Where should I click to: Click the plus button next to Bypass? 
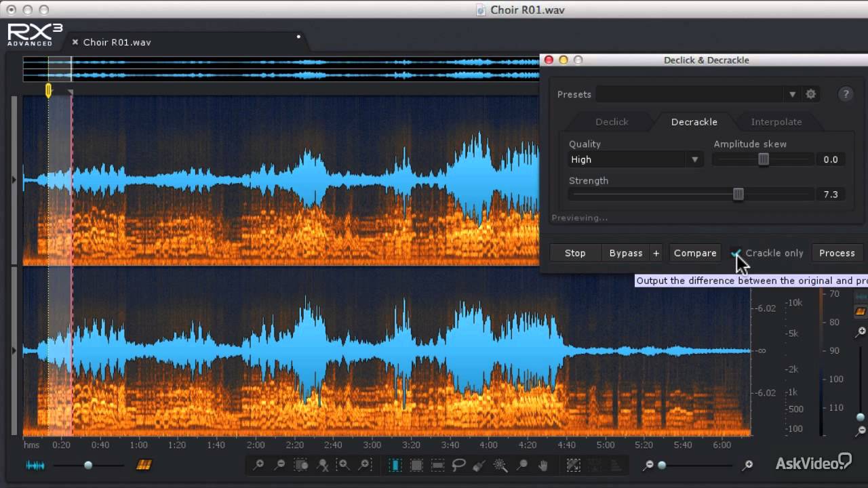[656, 253]
